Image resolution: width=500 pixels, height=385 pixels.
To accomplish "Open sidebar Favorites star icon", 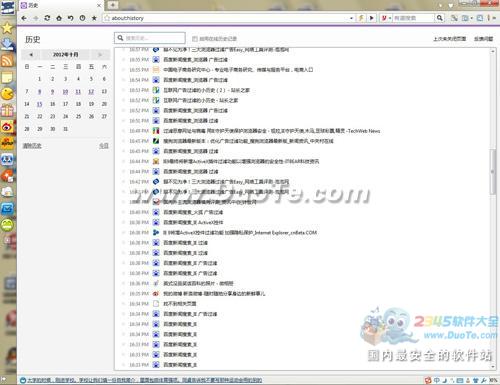I will click(x=7, y=28).
